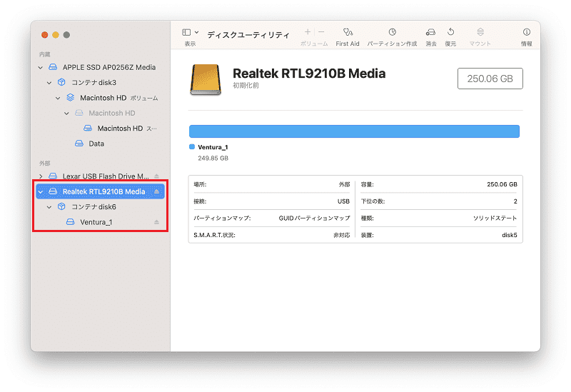This screenshot has width=571, height=392.
Task: Select コンテナ disk3 in sidebar
Action: [94, 83]
